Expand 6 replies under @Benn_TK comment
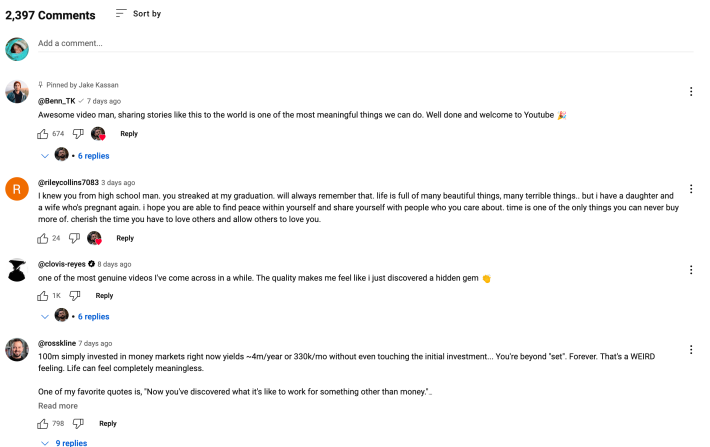This screenshot has width=710, height=447. [93, 156]
